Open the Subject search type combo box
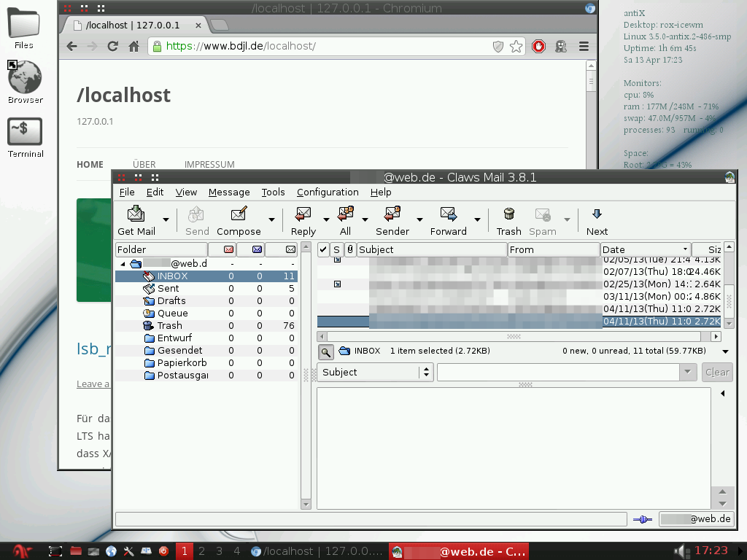 376,372
